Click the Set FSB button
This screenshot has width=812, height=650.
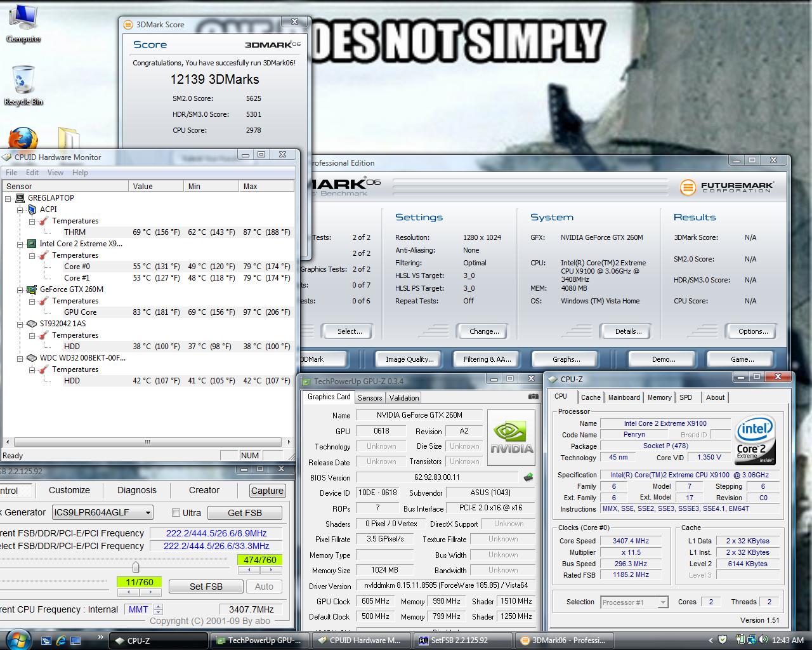(206, 587)
